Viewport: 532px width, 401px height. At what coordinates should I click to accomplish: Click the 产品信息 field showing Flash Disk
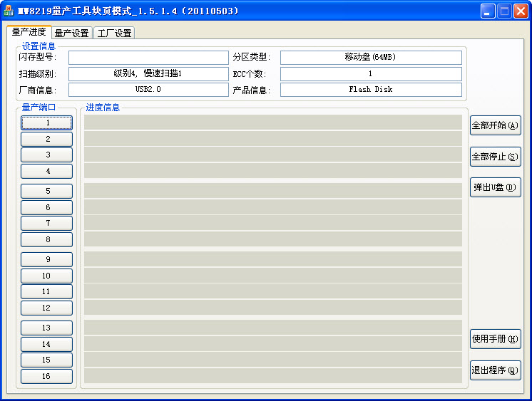pyautogui.click(x=370, y=90)
